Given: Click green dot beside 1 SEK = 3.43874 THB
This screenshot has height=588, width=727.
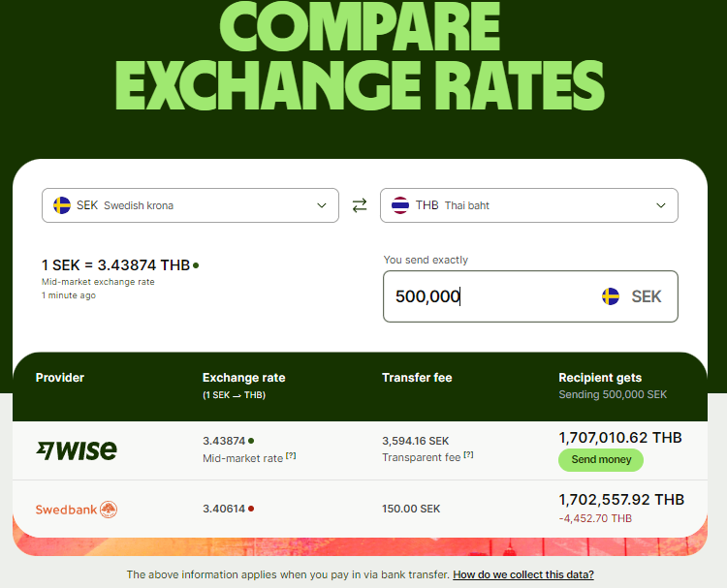Looking at the screenshot, I should (196, 265).
